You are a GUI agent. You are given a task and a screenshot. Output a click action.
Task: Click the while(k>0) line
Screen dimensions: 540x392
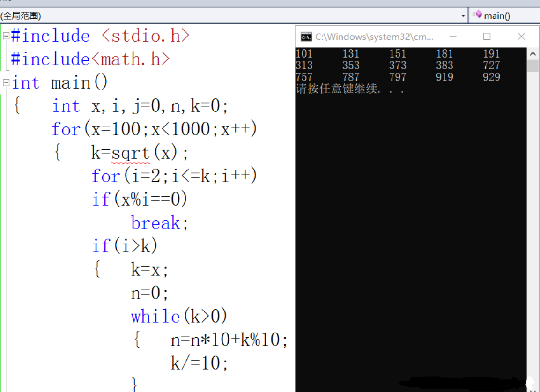pyautogui.click(x=179, y=316)
